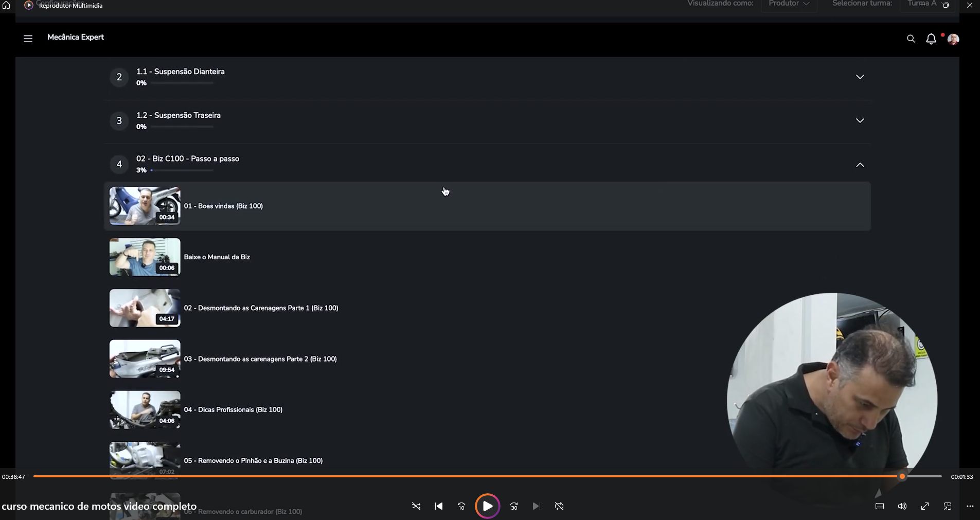Viewport: 980px width, 520px height.
Task: Open the notifications bell
Action: (931, 39)
